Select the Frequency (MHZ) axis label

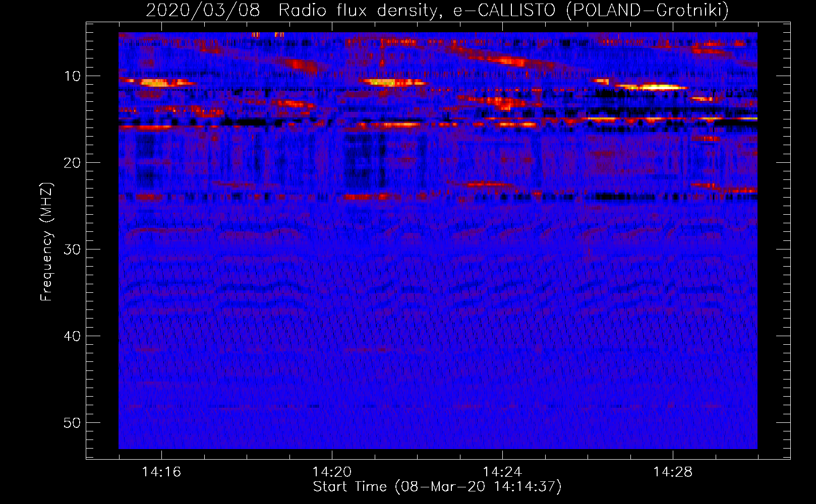[x=46, y=242]
